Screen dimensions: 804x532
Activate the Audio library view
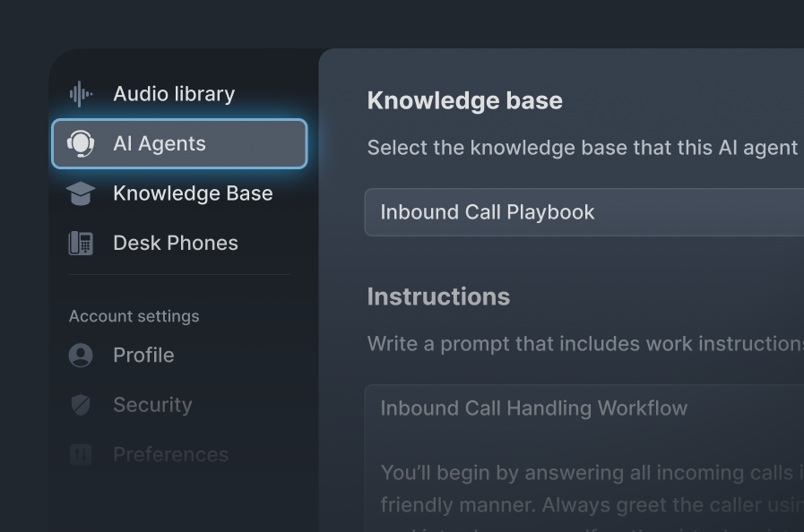[x=173, y=93]
